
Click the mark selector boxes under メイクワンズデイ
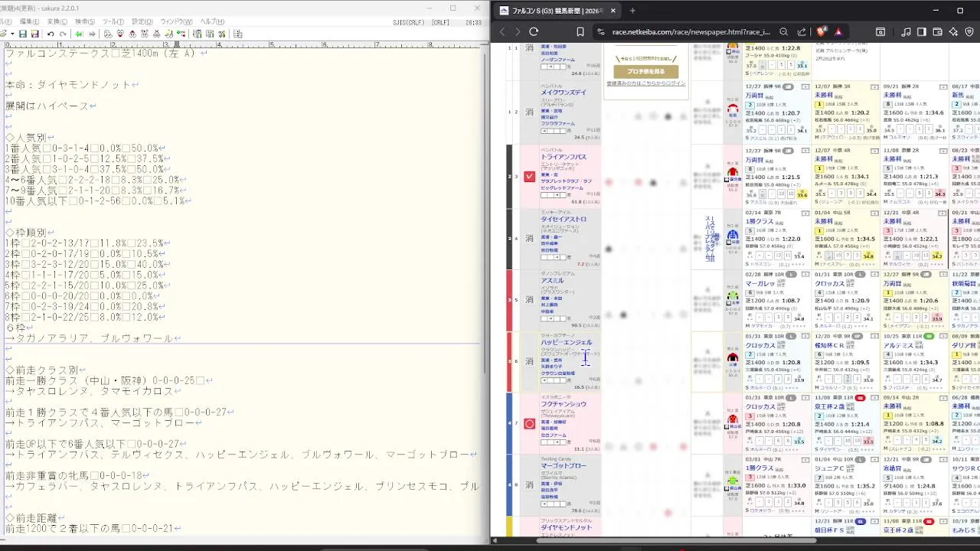click(554, 129)
